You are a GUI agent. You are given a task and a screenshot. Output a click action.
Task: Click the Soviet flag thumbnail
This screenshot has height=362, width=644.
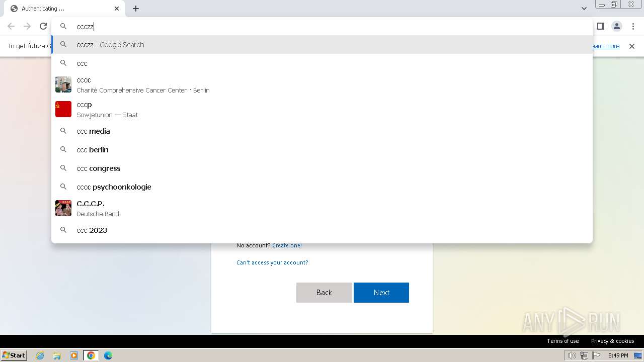pos(63,109)
